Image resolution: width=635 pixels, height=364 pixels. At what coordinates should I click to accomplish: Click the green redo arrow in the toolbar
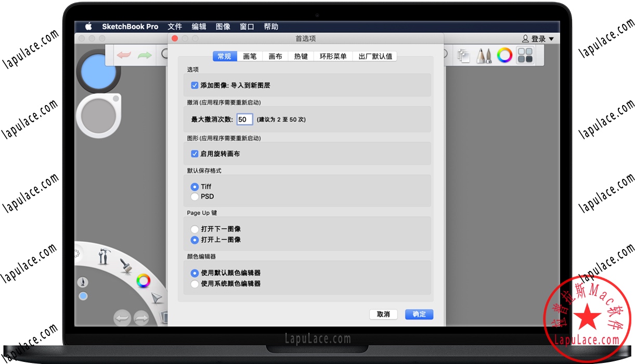point(144,55)
